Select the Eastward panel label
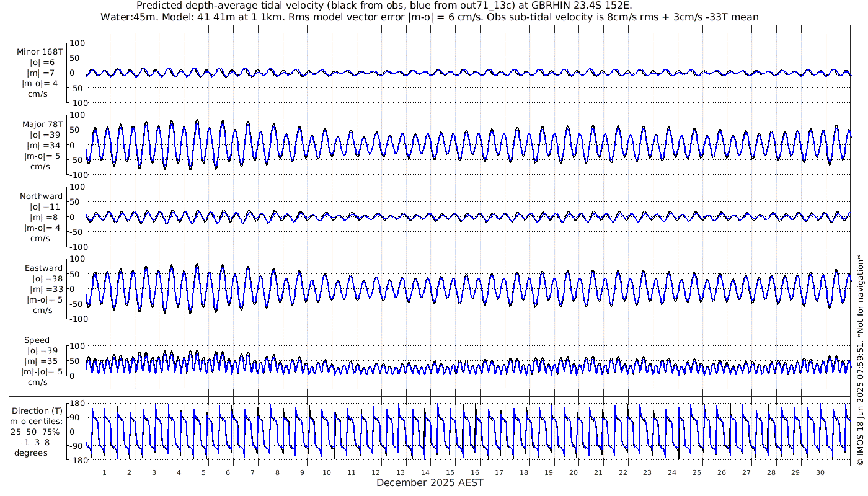868x496 pixels. [x=43, y=268]
